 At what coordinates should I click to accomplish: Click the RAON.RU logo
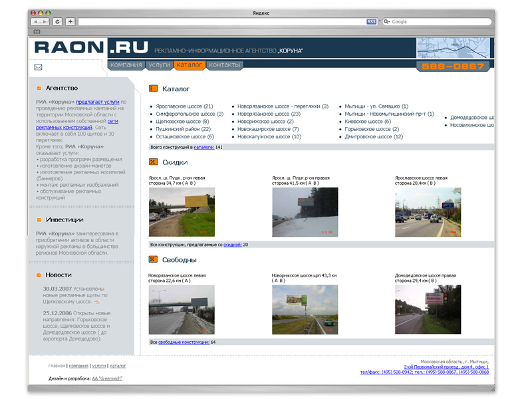click(91, 47)
